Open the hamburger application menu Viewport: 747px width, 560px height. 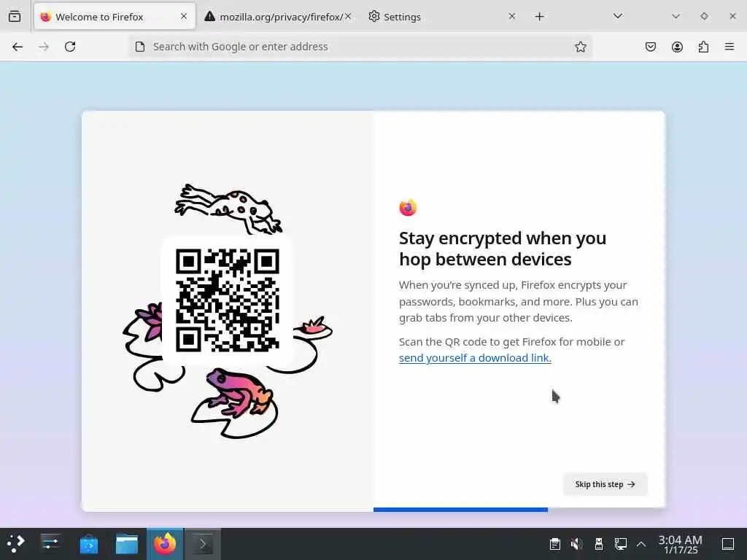729,47
